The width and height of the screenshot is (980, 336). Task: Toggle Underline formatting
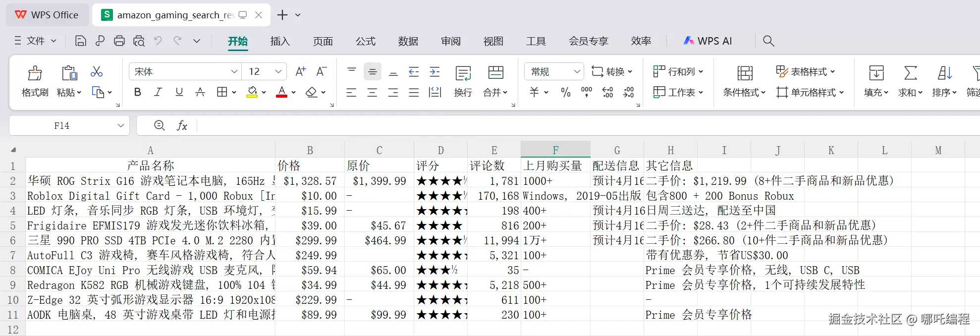(x=179, y=92)
